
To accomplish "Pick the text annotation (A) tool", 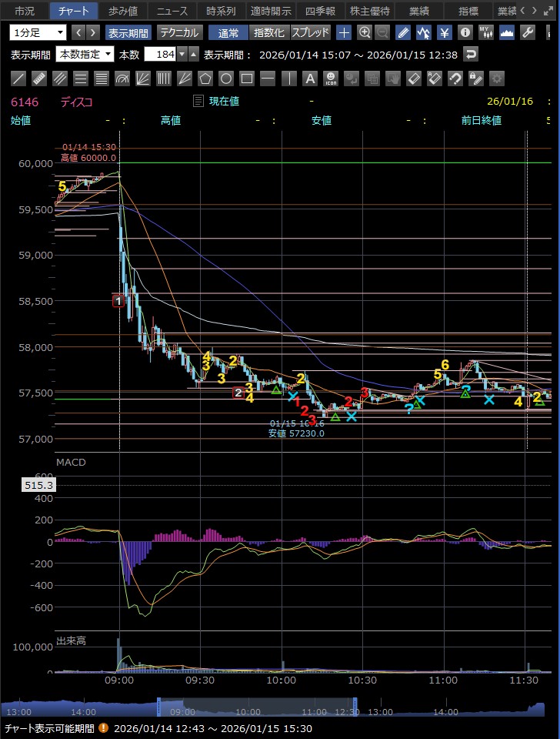I will coord(309,79).
